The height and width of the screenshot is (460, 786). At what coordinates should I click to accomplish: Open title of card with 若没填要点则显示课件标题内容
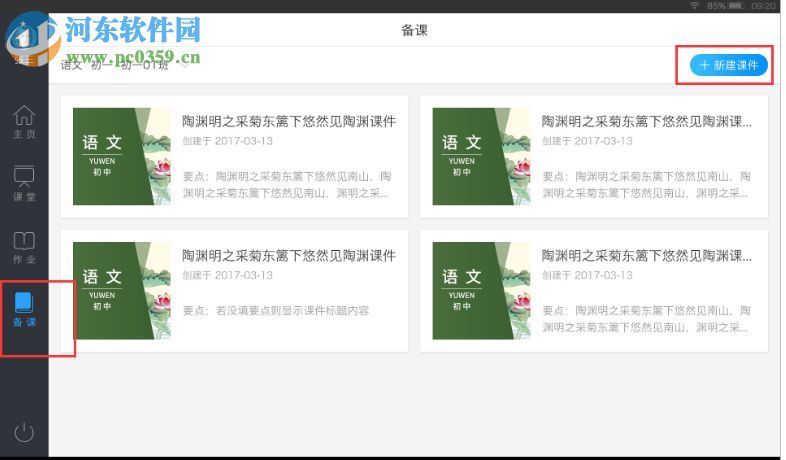pyautogui.click(x=289, y=256)
